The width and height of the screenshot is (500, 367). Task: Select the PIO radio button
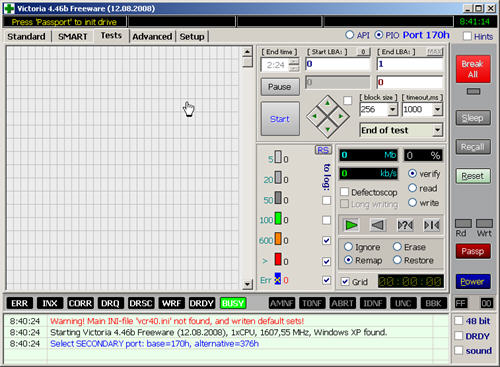pos(379,35)
